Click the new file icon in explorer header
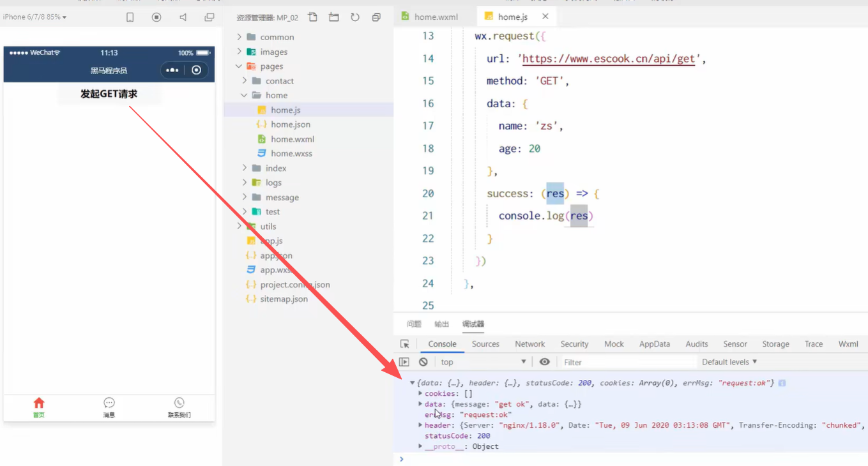The image size is (868, 466). coord(312,17)
